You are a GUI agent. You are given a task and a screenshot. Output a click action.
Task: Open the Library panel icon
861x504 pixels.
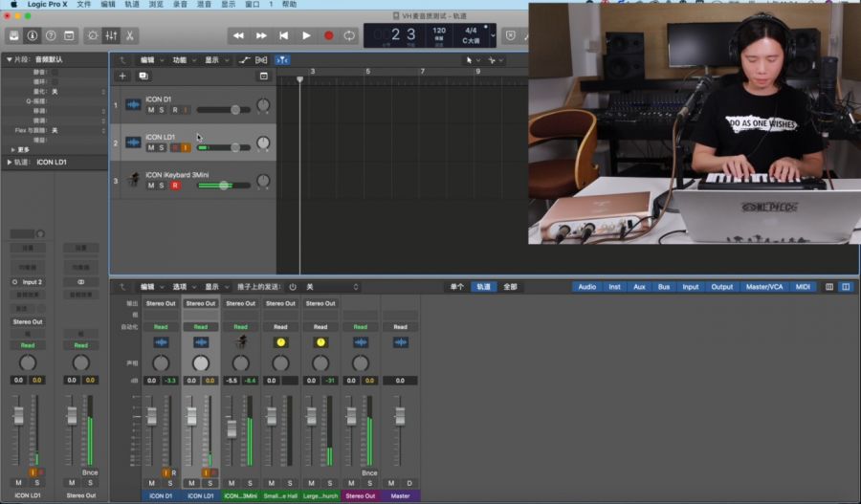(x=14, y=35)
